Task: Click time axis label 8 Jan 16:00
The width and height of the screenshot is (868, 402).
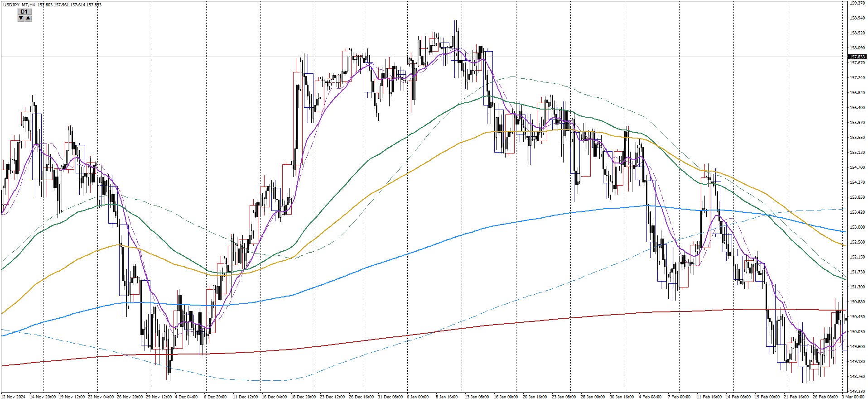Action: pos(447,397)
